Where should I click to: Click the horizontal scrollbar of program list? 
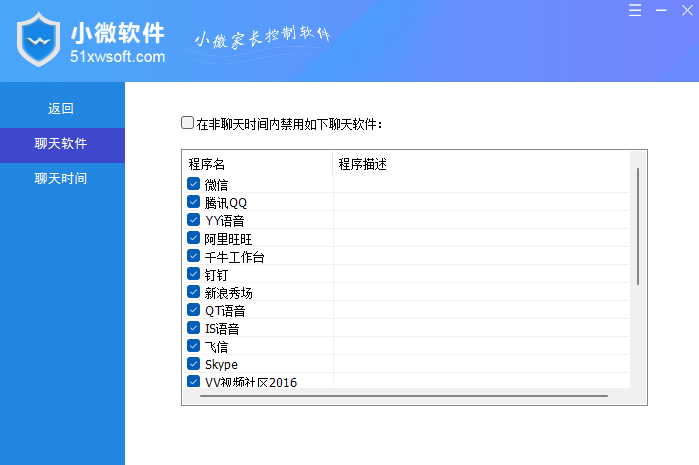(x=404, y=395)
